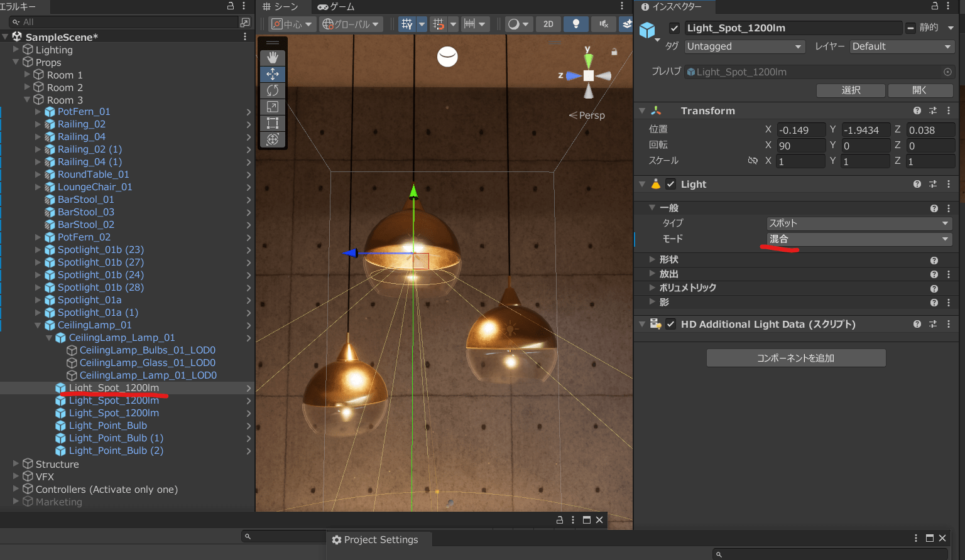Open the Tag Untagged dropdown
Image resolution: width=965 pixels, height=560 pixels.
pyautogui.click(x=744, y=46)
